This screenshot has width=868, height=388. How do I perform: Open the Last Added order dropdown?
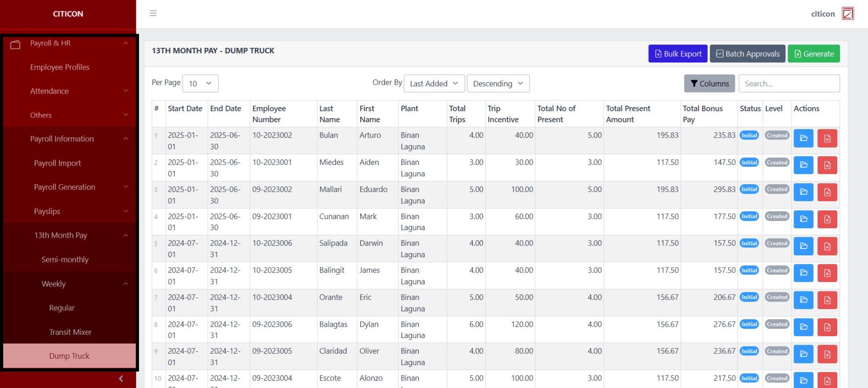tap(434, 84)
